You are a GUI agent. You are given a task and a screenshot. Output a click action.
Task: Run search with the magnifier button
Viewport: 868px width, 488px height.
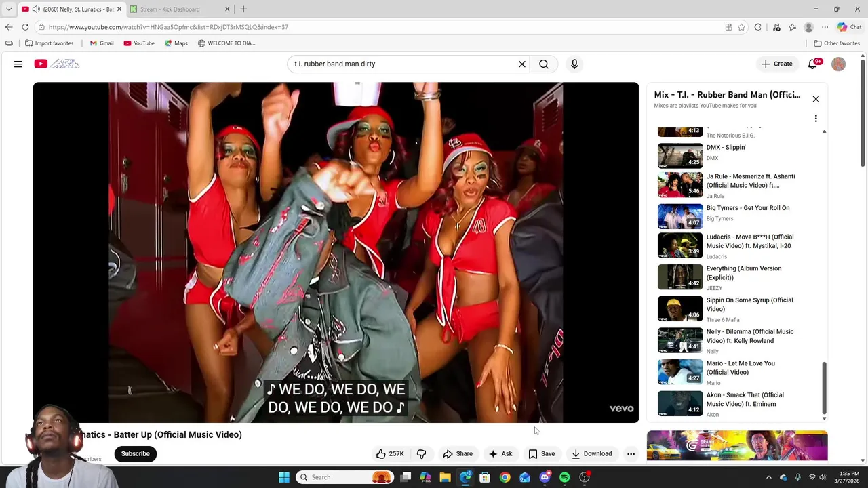[x=544, y=64]
